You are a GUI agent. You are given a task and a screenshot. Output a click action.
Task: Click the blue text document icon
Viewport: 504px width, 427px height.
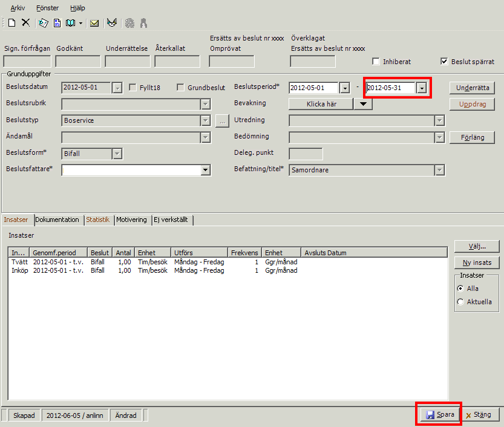click(57, 23)
